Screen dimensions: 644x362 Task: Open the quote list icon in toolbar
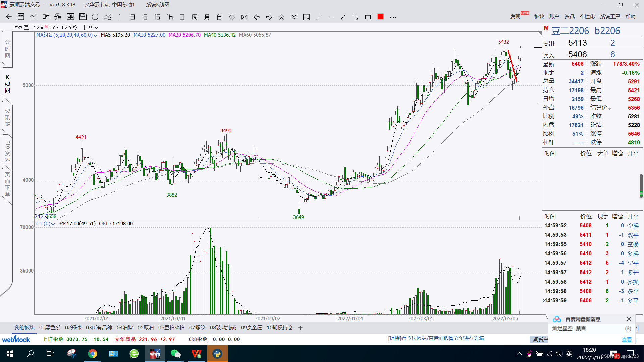tap(21, 17)
